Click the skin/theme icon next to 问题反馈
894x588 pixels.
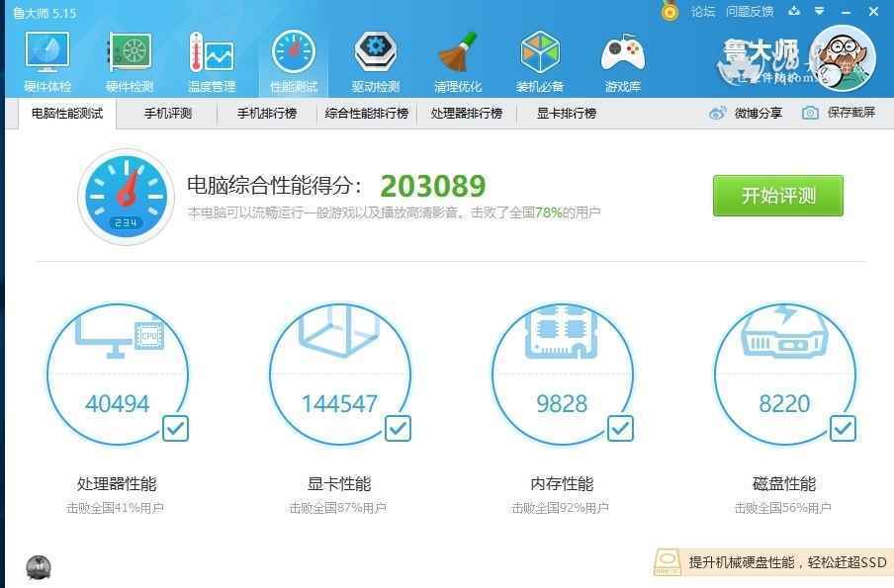[794, 11]
